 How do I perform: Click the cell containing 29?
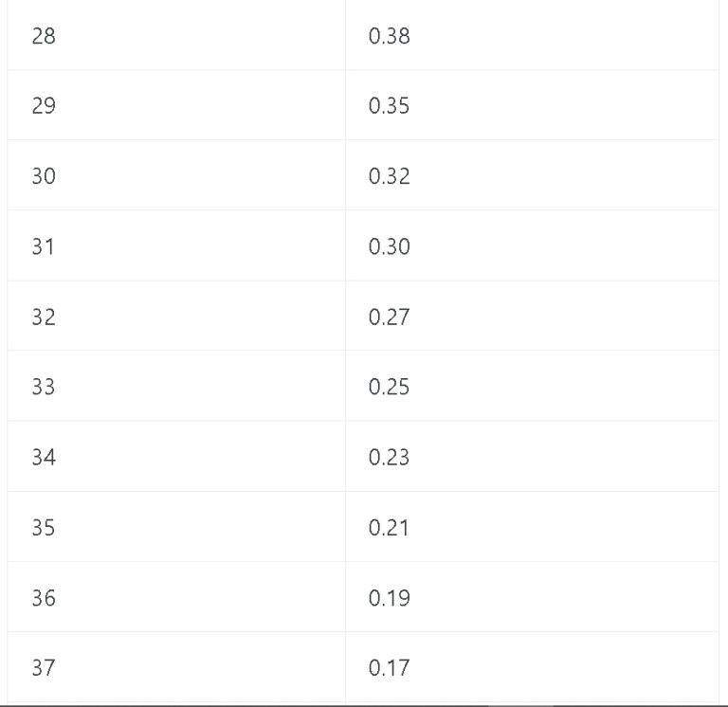pos(176,105)
